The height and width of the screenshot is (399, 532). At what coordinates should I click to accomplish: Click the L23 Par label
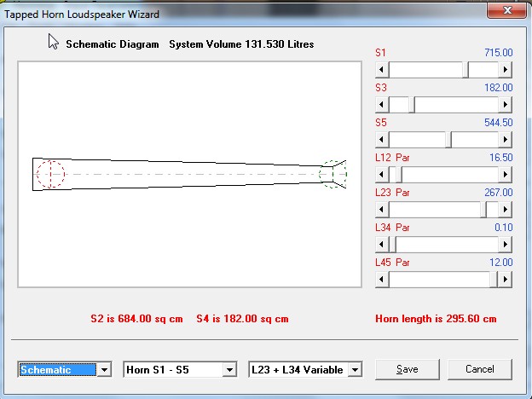(x=392, y=193)
